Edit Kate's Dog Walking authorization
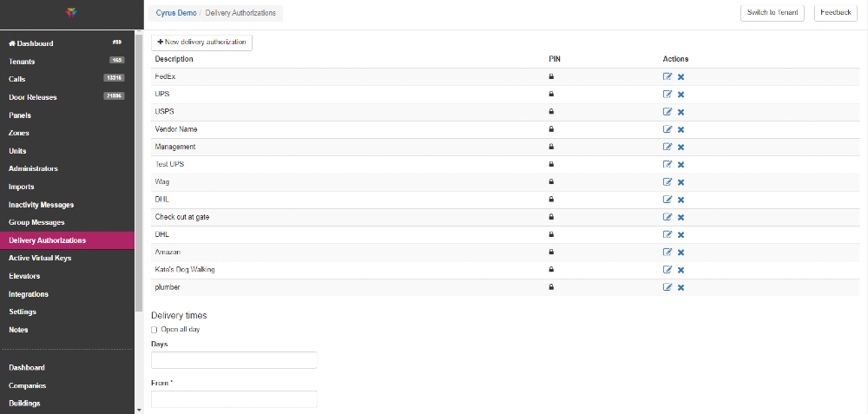Viewport: 868px width, 414px height. tap(667, 270)
